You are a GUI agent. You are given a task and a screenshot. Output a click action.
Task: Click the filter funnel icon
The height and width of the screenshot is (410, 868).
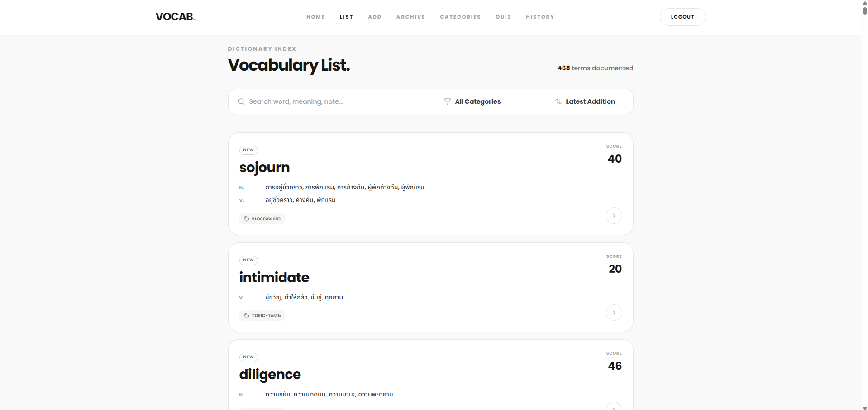click(447, 101)
